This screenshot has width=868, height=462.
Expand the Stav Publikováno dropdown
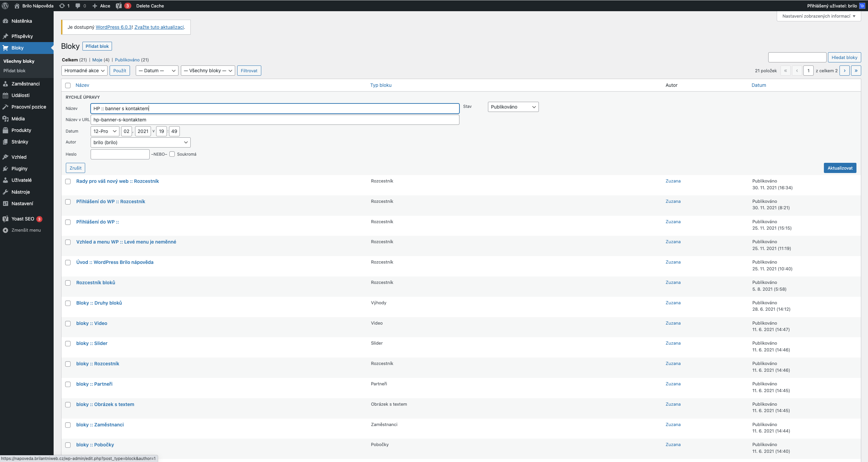[x=513, y=107]
